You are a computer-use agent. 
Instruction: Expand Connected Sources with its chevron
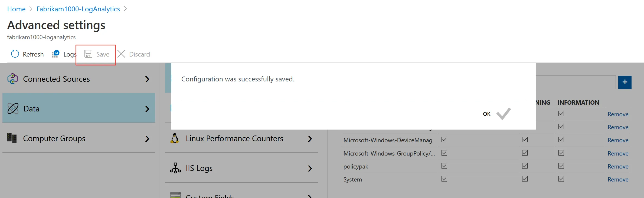[x=147, y=79]
